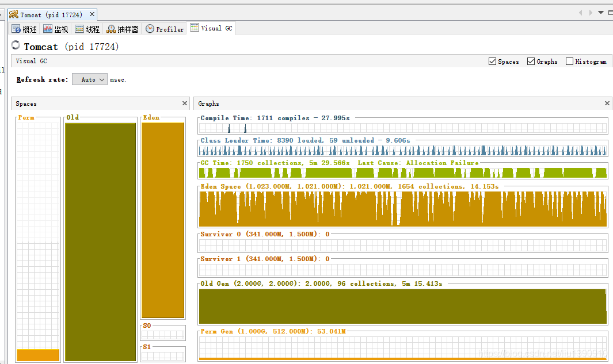Click the threads tab list icon

pyautogui.click(x=79, y=29)
